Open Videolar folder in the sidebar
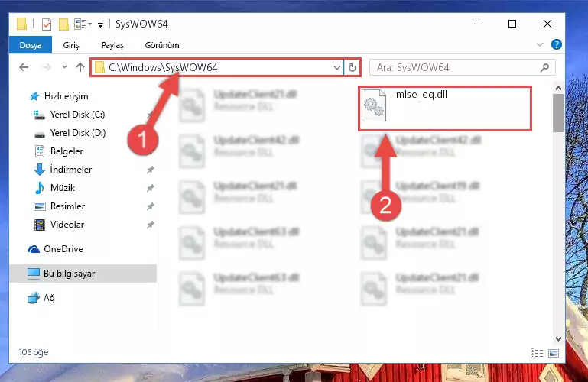 67,225
